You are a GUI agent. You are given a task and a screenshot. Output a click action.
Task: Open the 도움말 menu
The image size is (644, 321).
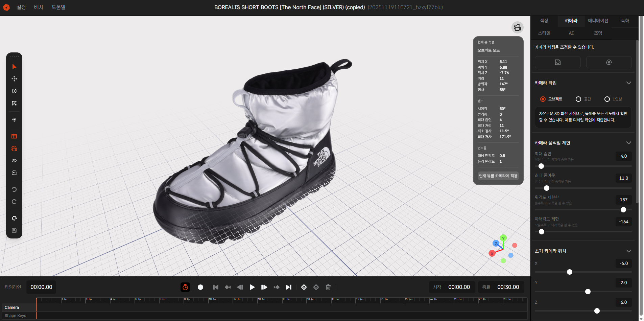point(58,7)
